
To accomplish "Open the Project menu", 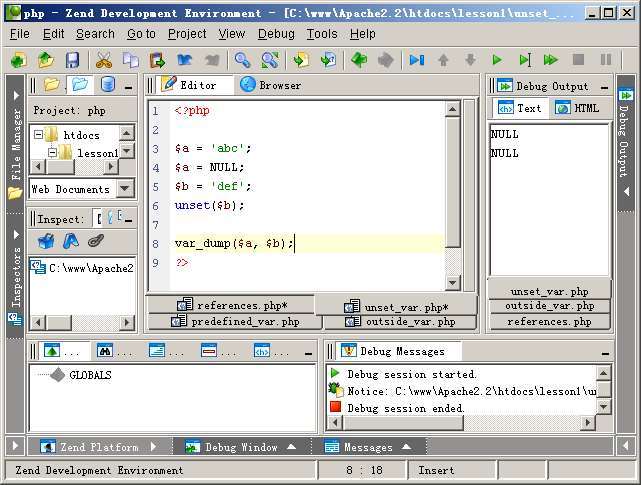I will point(187,34).
